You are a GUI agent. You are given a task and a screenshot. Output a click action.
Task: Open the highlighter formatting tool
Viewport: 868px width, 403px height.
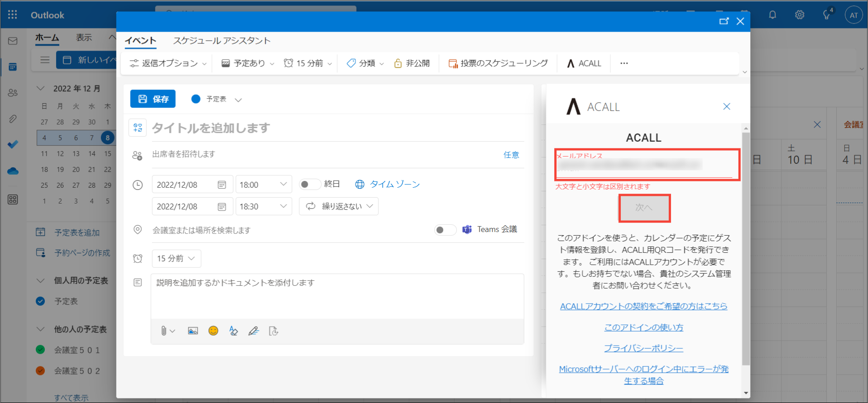coord(233,331)
